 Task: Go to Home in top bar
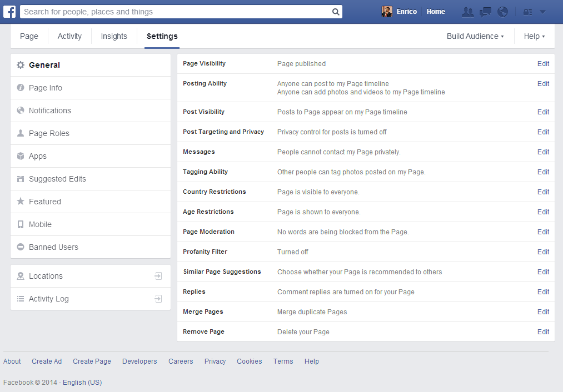pos(436,12)
